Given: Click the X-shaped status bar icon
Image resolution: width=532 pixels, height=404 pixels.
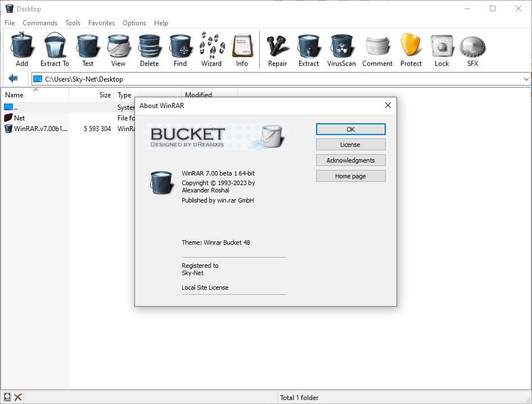Looking at the screenshot, I should 19,397.
